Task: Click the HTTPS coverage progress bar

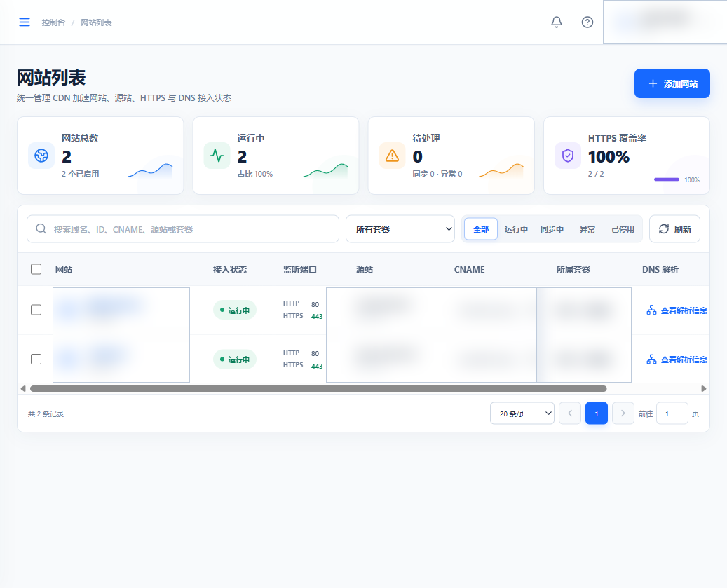Action: point(666,179)
